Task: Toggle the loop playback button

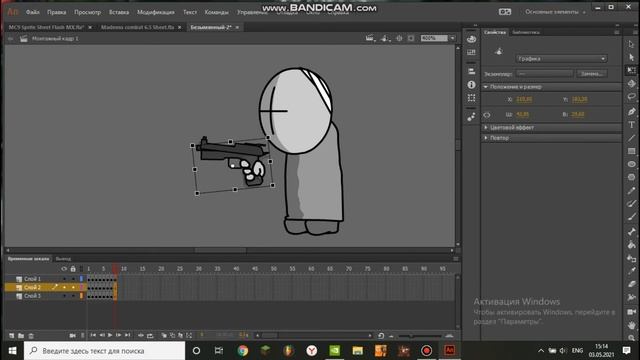Action: pyautogui.click(x=150, y=336)
